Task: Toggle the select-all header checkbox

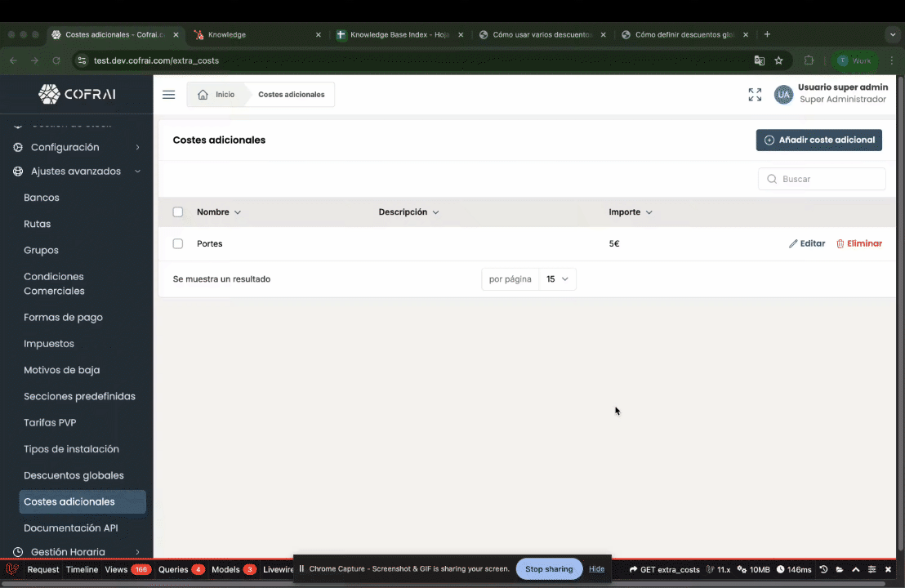Action: tap(178, 212)
